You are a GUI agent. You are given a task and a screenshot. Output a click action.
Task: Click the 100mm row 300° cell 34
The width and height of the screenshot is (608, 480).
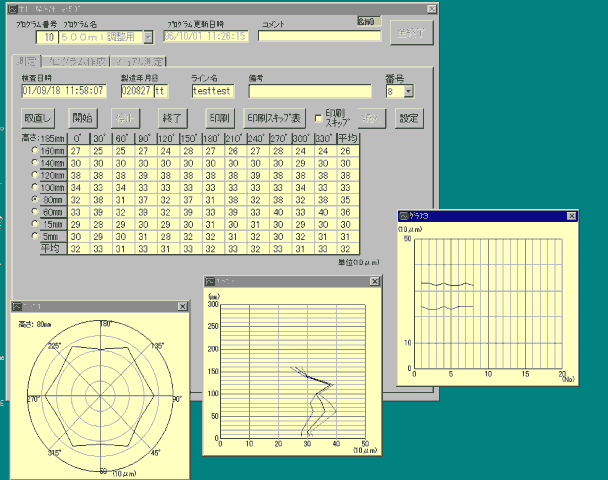tap(302, 188)
